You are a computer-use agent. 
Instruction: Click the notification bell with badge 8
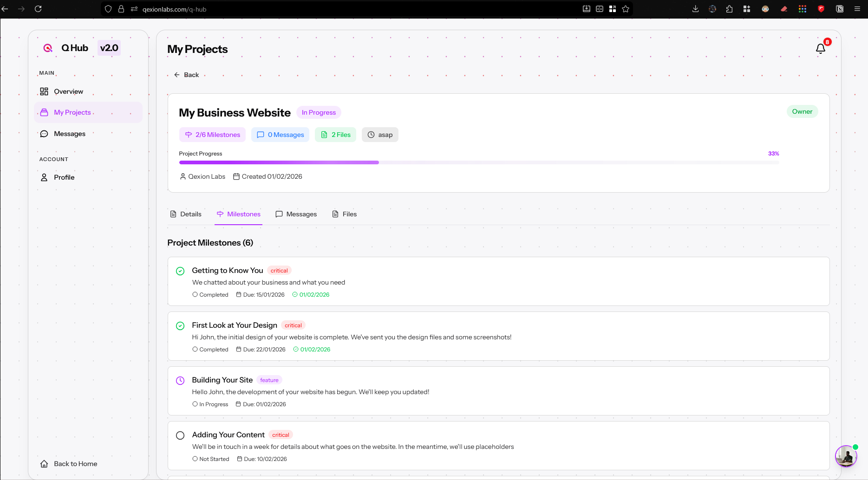(x=821, y=48)
